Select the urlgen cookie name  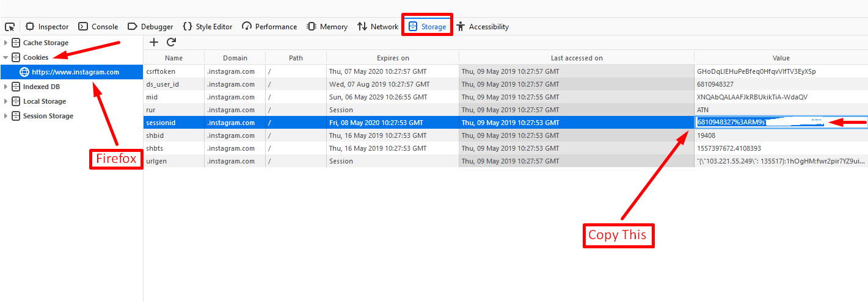coord(158,161)
